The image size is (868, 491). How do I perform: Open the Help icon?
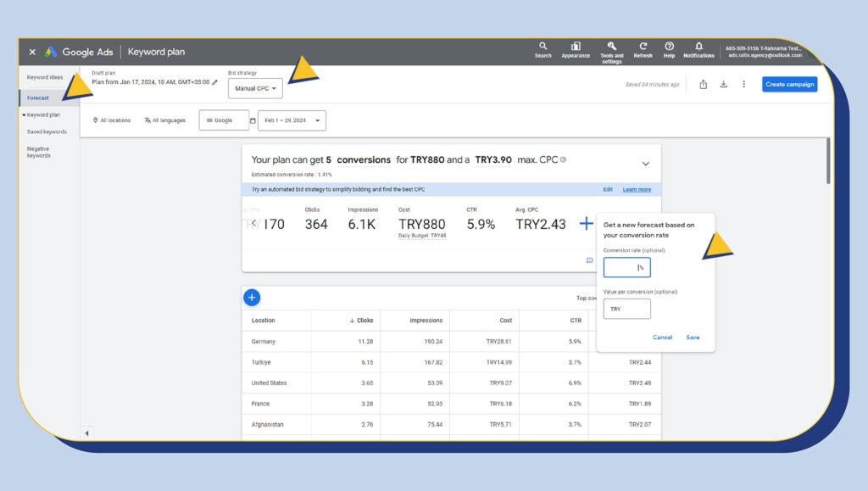coord(670,50)
